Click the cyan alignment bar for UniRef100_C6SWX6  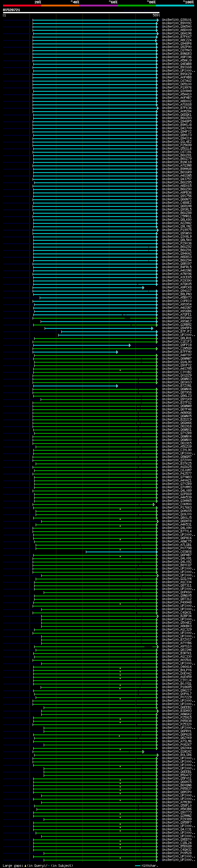pos(122,552)
